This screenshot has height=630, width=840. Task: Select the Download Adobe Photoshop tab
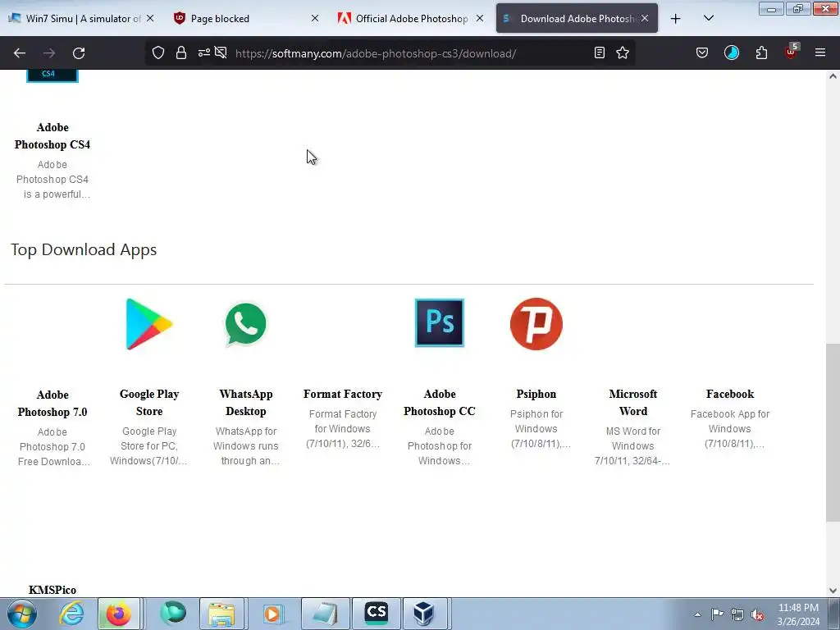[x=577, y=19]
